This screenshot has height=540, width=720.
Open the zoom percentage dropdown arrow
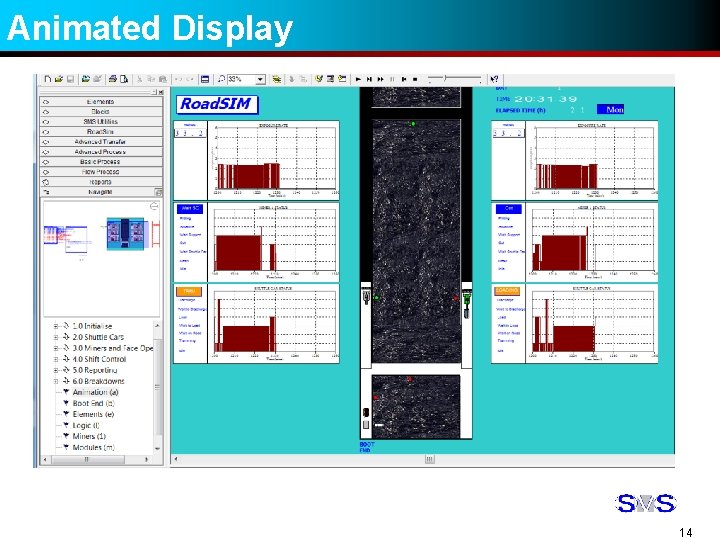click(260, 79)
